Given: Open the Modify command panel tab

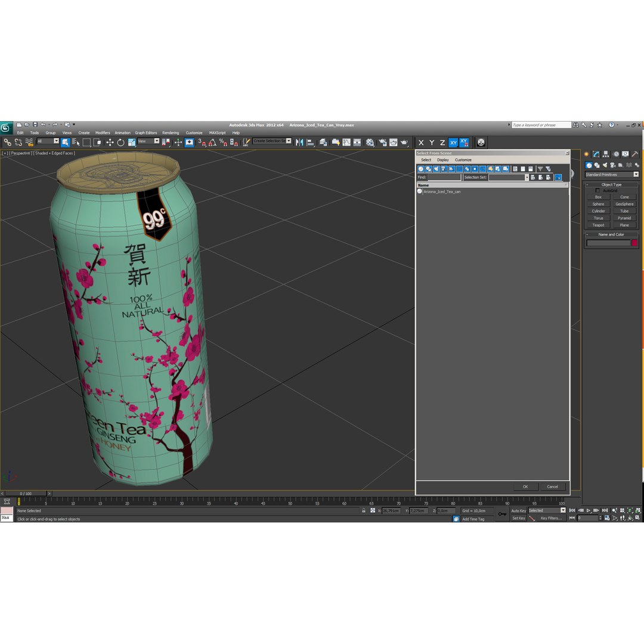Looking at the screenshot, I should click(596, 154).
